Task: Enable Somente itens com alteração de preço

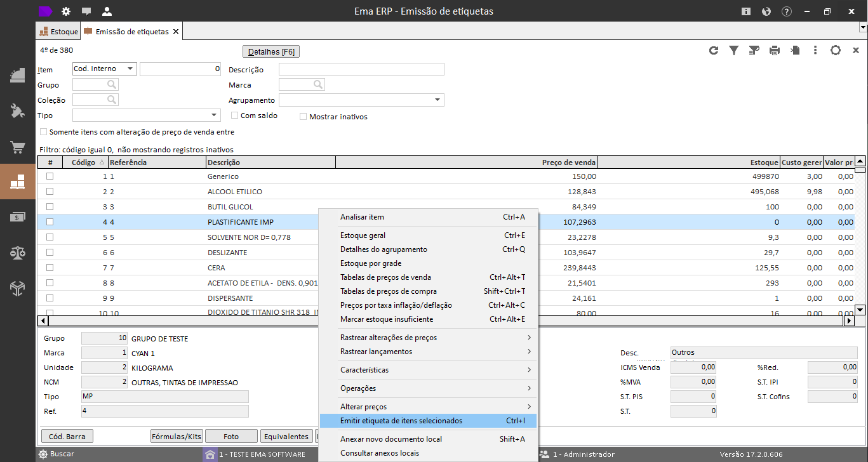Action: click(x=43, y=132)
